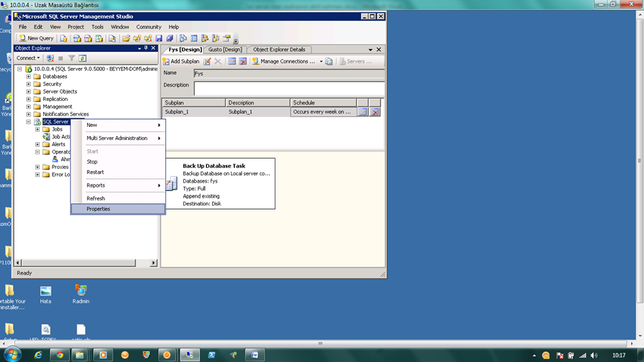Viewport: 644px width, 362px height.
Task: Click the Description text box
Action: click(x=289, y=89)
